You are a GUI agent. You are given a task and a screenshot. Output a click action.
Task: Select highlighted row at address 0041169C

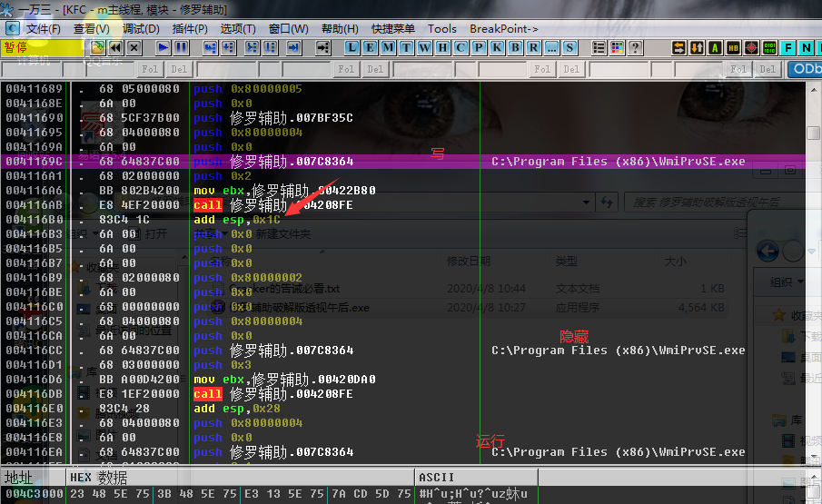pyautogui.click(x=402, y=162)
